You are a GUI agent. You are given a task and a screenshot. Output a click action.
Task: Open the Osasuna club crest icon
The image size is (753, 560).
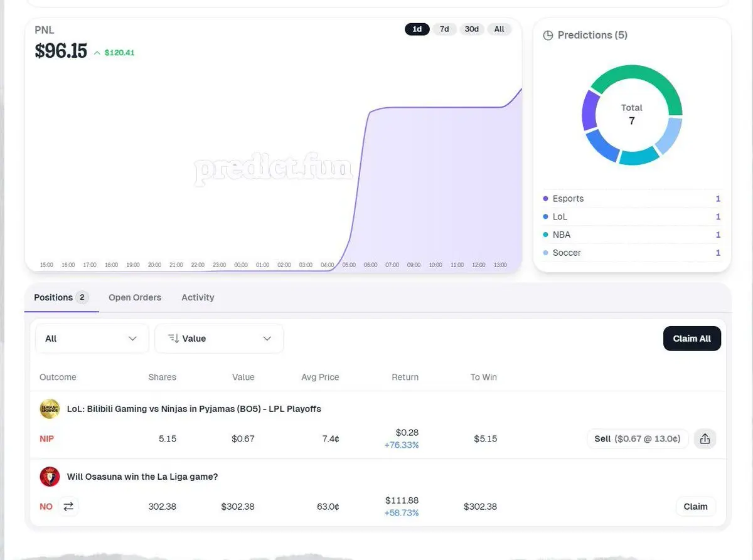[50, 477]
